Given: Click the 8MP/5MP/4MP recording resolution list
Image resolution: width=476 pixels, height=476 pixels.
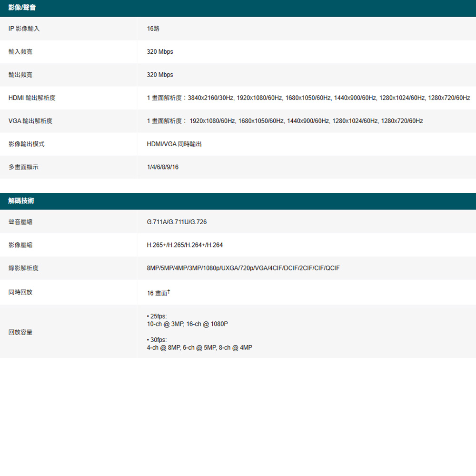Looking at the screenshot, I should pos(243,268).
